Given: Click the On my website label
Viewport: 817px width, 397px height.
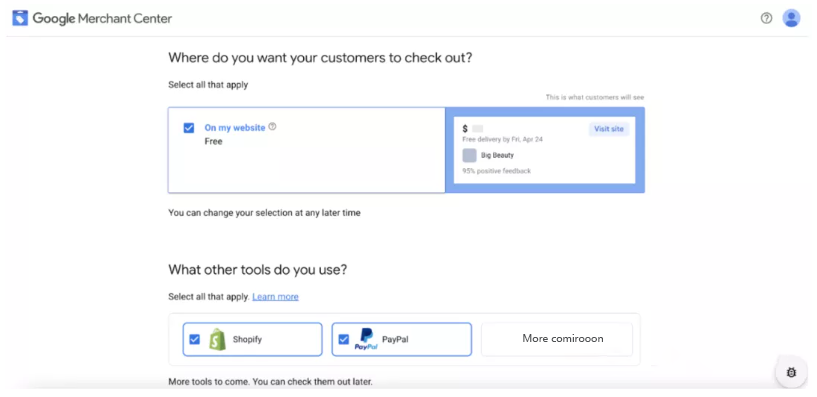Looking at the screenshot, I should coord(234,128).
